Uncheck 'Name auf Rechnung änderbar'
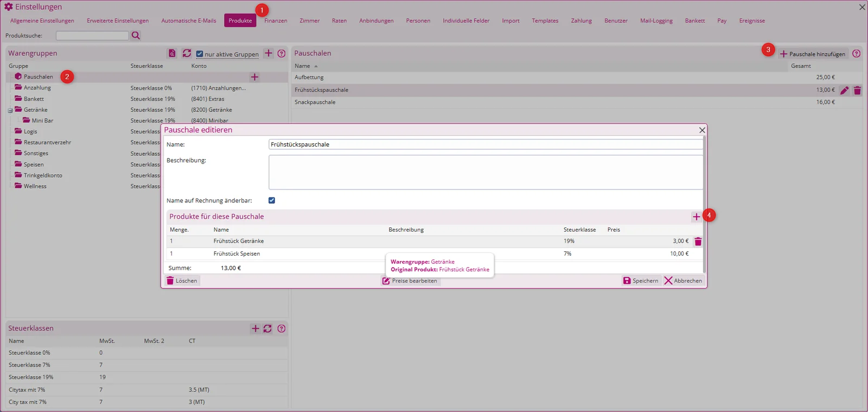The width and height of the screenshot is (868, 412). (272, 200)
